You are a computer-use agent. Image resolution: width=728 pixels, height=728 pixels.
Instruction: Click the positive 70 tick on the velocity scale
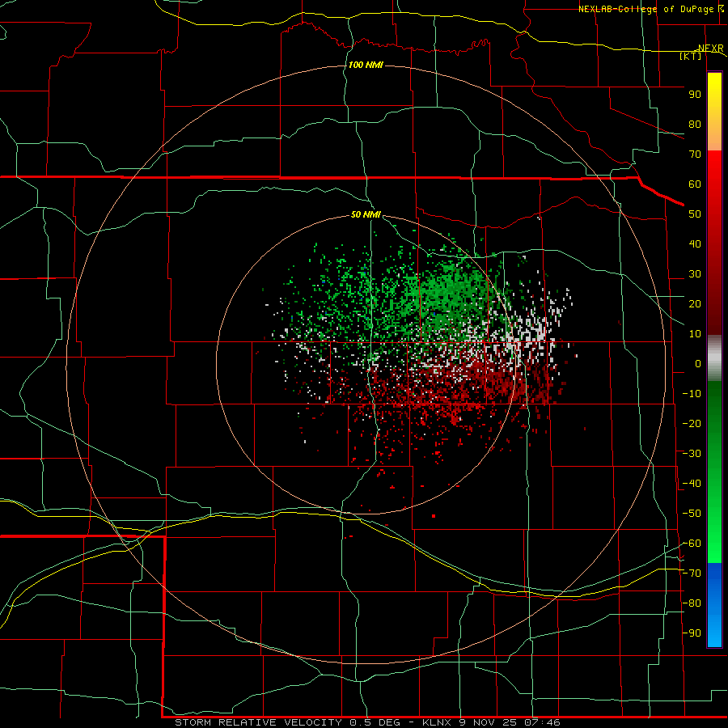pyautogui.click(x=695, y=154)
